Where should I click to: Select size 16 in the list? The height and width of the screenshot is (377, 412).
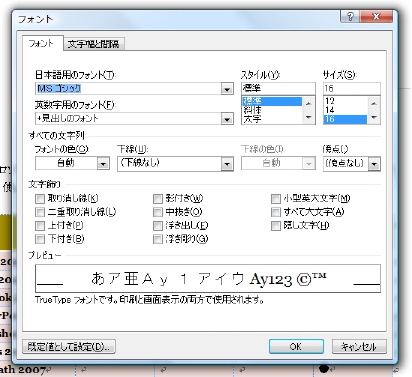click(345, 119)
